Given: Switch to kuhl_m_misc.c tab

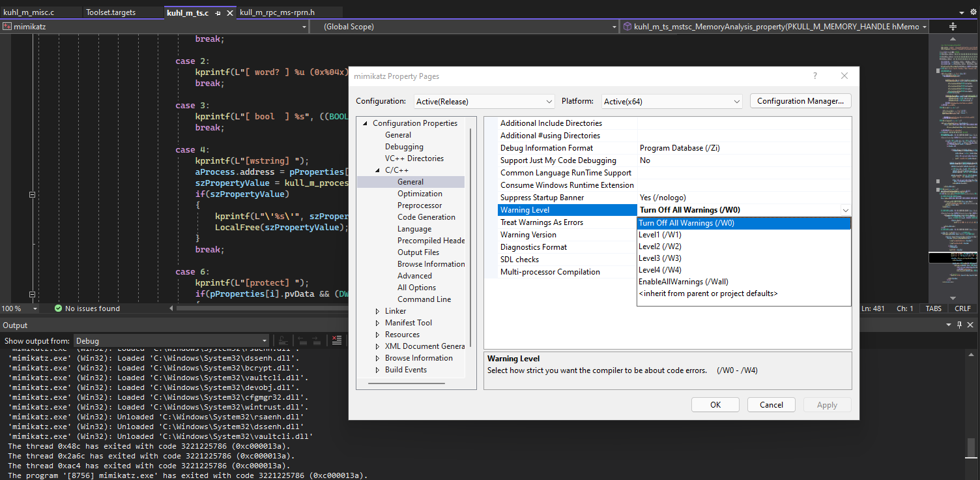Looking at the screenshot, I should point(29,12).
